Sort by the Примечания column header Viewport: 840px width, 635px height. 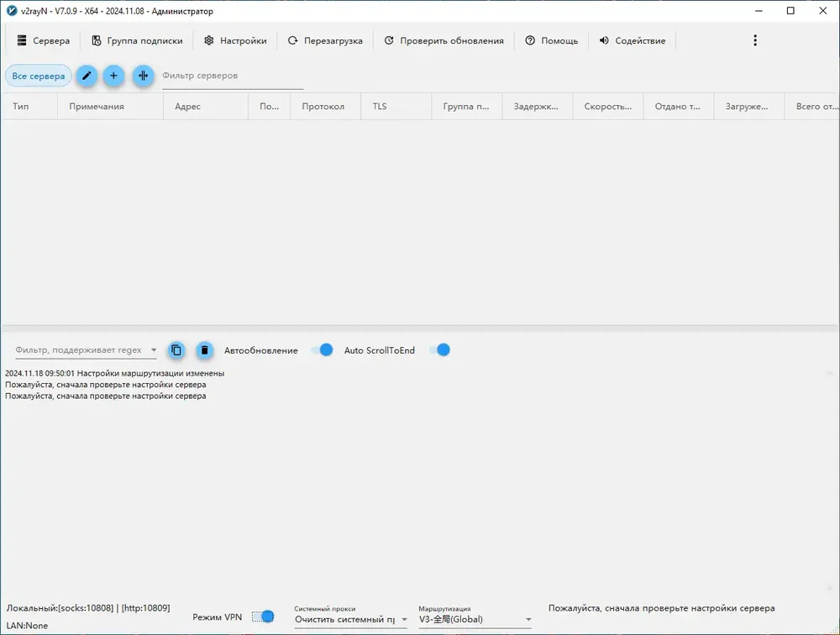[110, 106]
